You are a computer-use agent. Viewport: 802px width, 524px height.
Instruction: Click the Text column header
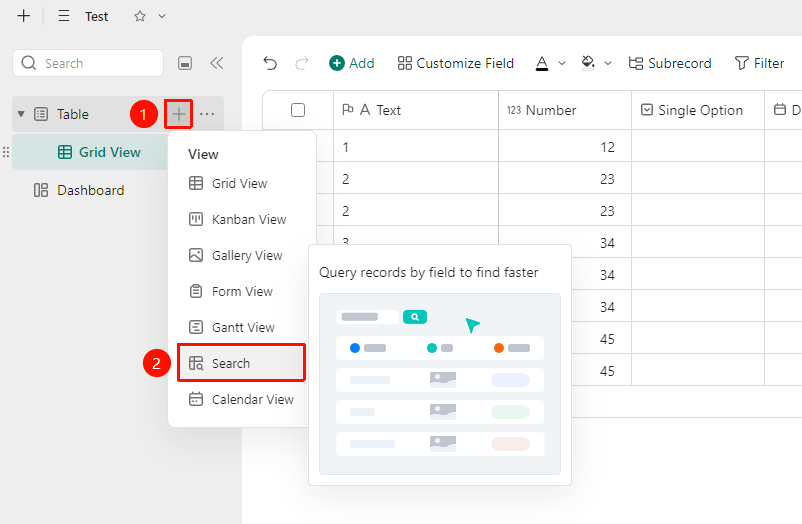[x=416, y=110]
